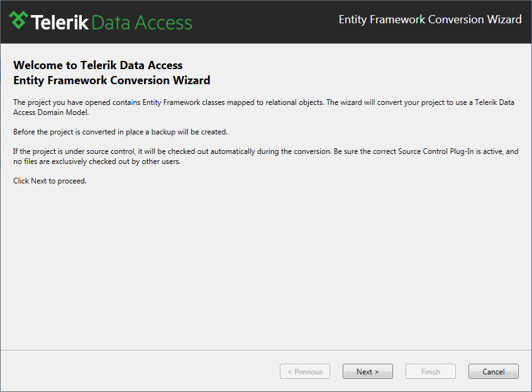Select the header title Entity Framework Conversion Wizard
Image resolution: width=532 pixels, height=392 pixels.
430,19
